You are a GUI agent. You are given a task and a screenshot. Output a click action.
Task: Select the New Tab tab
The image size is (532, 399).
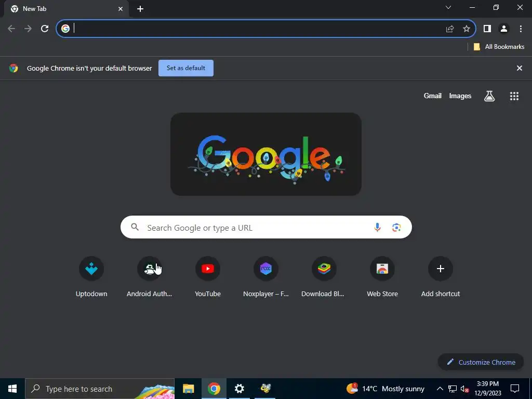click(66, 9)
